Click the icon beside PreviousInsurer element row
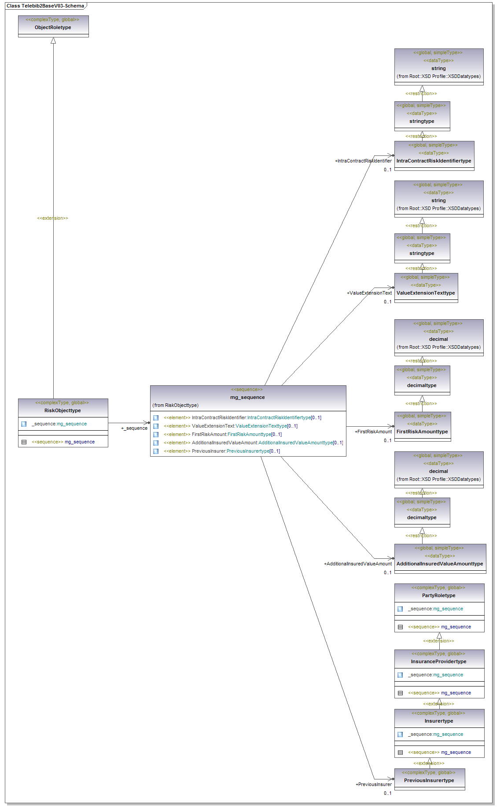This screenshot has width=504, height=812. click(x=156, y=451)
